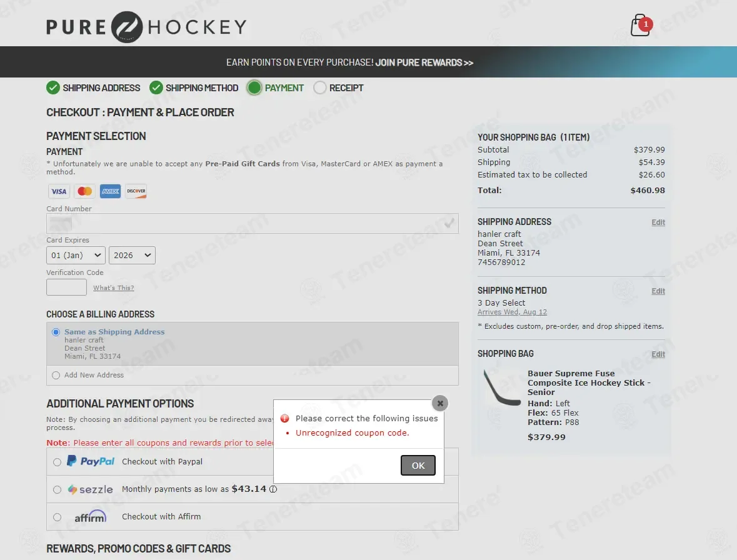Viewport: 737px width, 560px height.
Task: Click the Payment step indicator circle
Action: (x=254, y=88)
